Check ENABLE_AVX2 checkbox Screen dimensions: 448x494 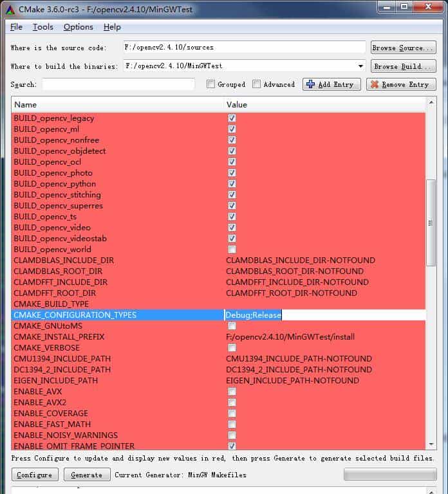232,402
